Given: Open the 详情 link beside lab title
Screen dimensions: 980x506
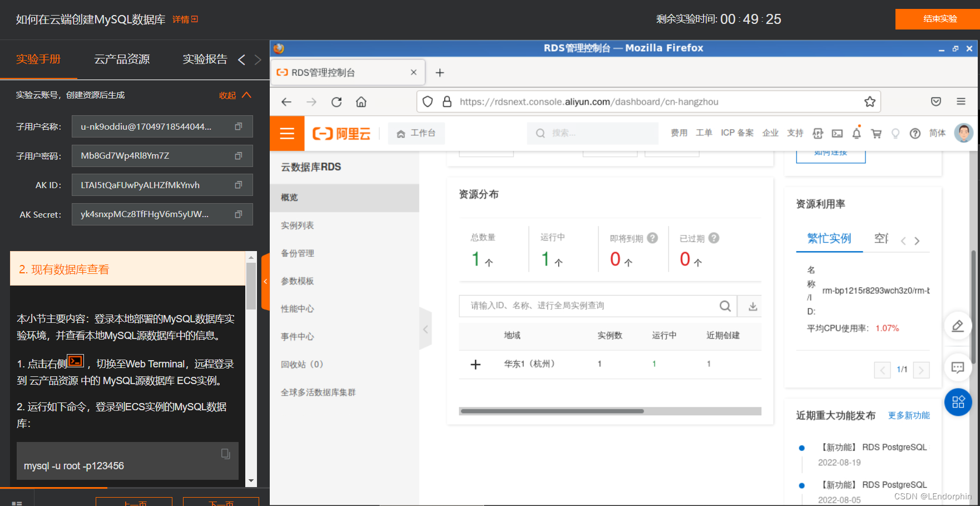Looking at the screenshot, I should (185, 19).
